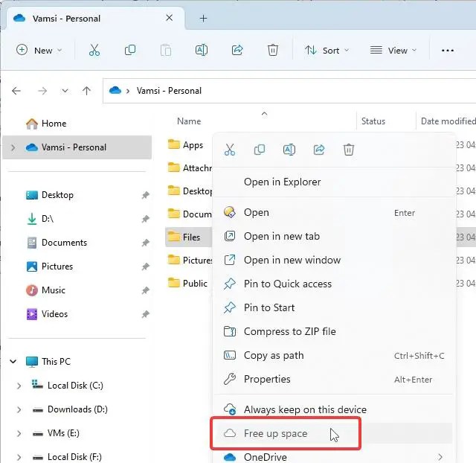This screenshot has width=476, height=463.
Task: Choose Open from the context menu
Action: 334,212
